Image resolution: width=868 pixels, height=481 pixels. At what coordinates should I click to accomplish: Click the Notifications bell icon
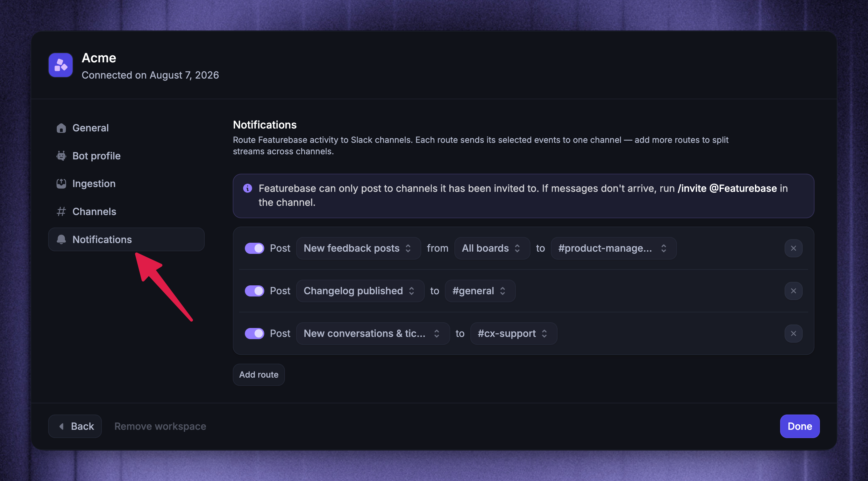tap(61, 239)
